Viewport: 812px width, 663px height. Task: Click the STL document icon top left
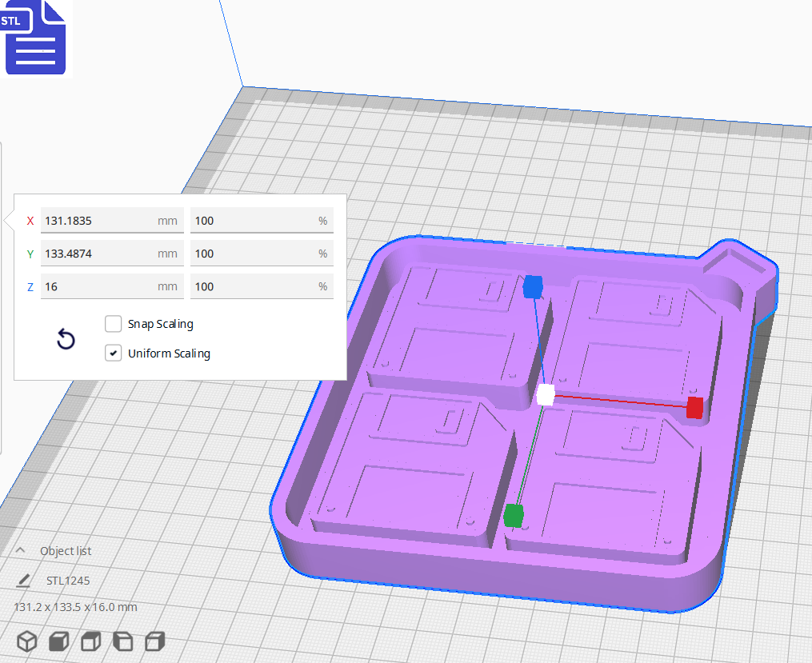click(35, 38)
